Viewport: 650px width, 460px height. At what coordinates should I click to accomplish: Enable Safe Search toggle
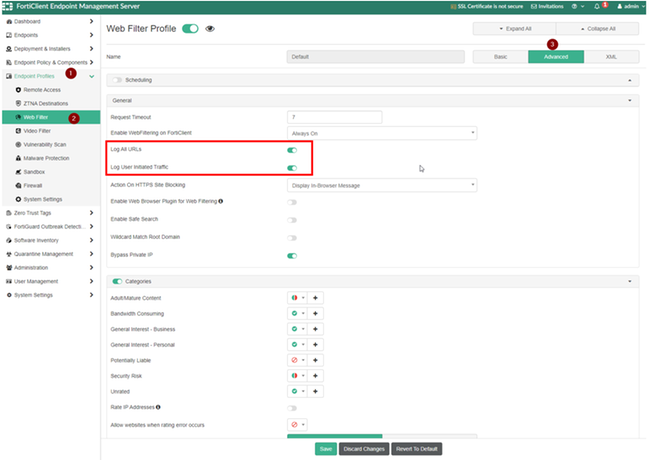click(292, 220)
